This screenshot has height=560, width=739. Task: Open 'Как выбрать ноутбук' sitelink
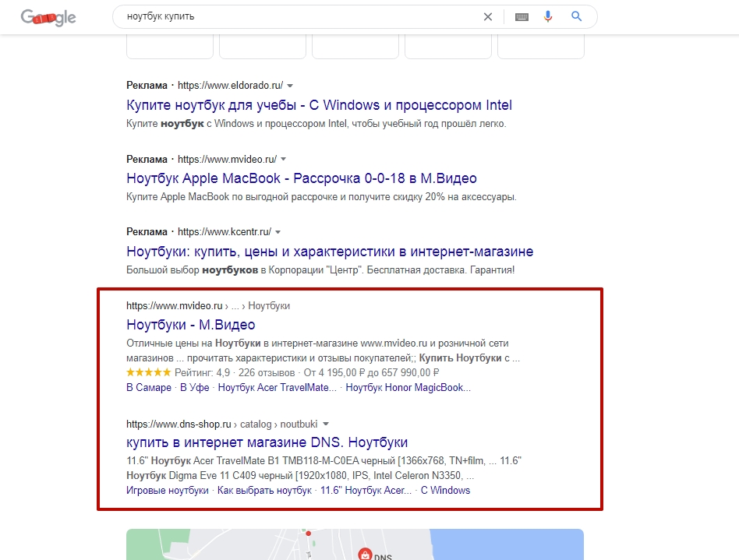coord(264,491)
